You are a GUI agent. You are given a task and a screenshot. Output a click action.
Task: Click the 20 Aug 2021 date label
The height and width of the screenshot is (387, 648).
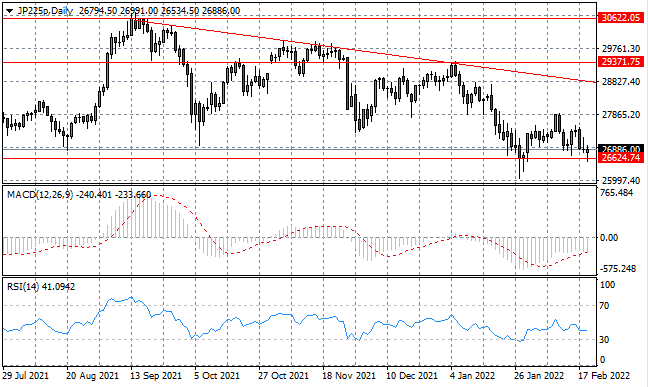(92, 375)
